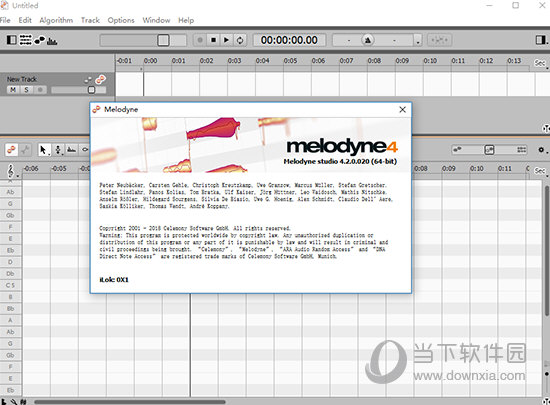Viewport: 550px width, 405px height.
Task: Click the C 5 pitch label
Action: point(11,285)
